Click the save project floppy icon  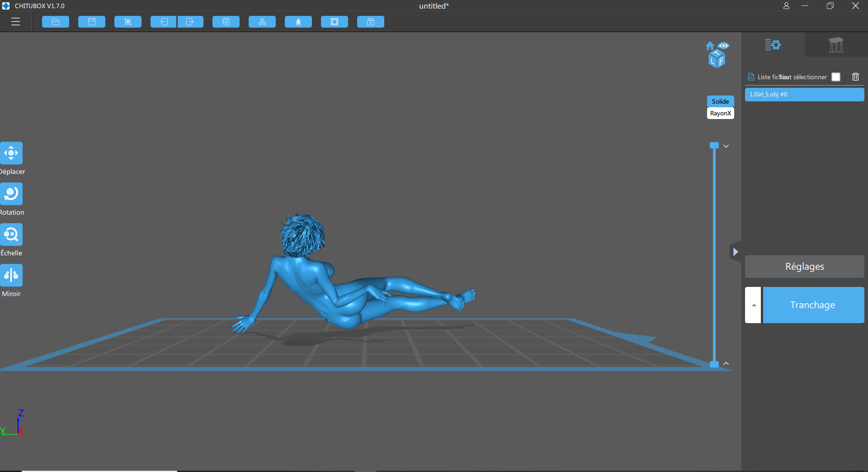click(x=92, y=22)
